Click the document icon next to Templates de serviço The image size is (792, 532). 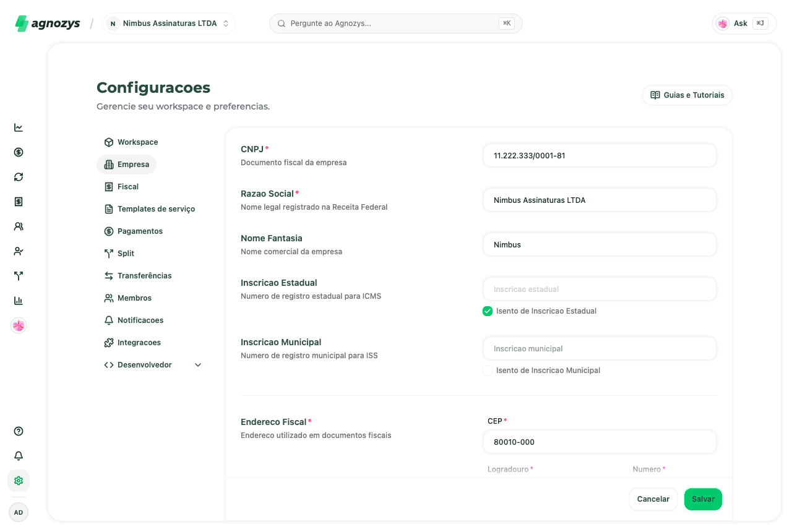tap(109, 209)
